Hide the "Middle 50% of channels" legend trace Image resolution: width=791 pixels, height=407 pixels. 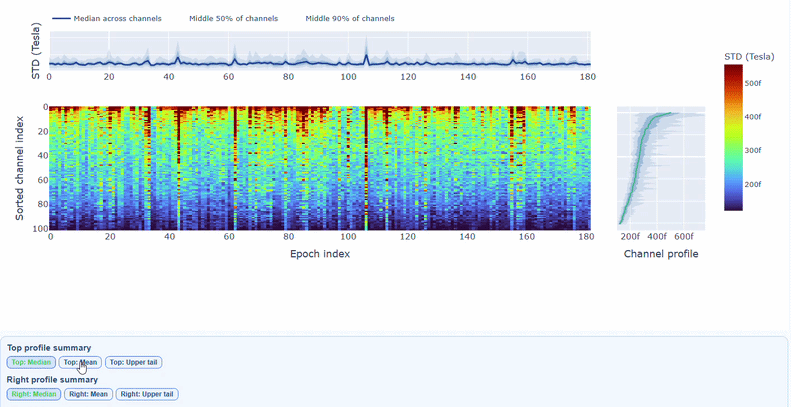click(233, 19)
